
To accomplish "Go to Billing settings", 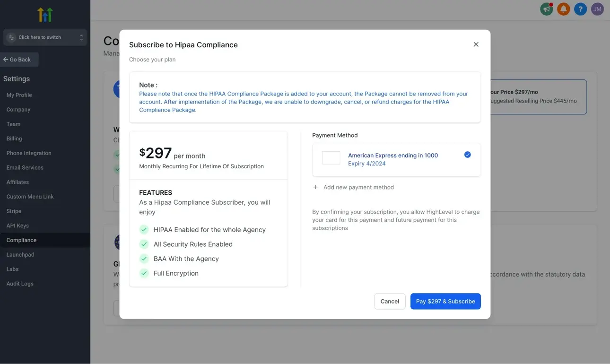I will [14, 139].
